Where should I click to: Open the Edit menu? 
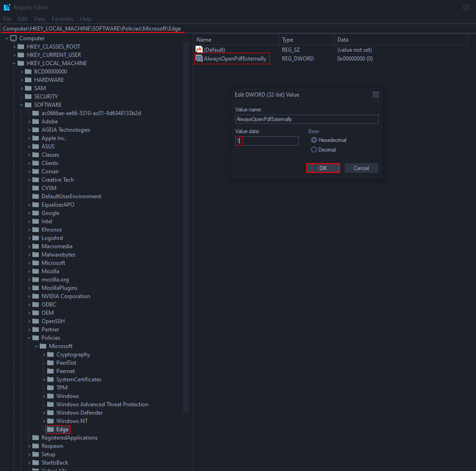click(x=23, y=19)
